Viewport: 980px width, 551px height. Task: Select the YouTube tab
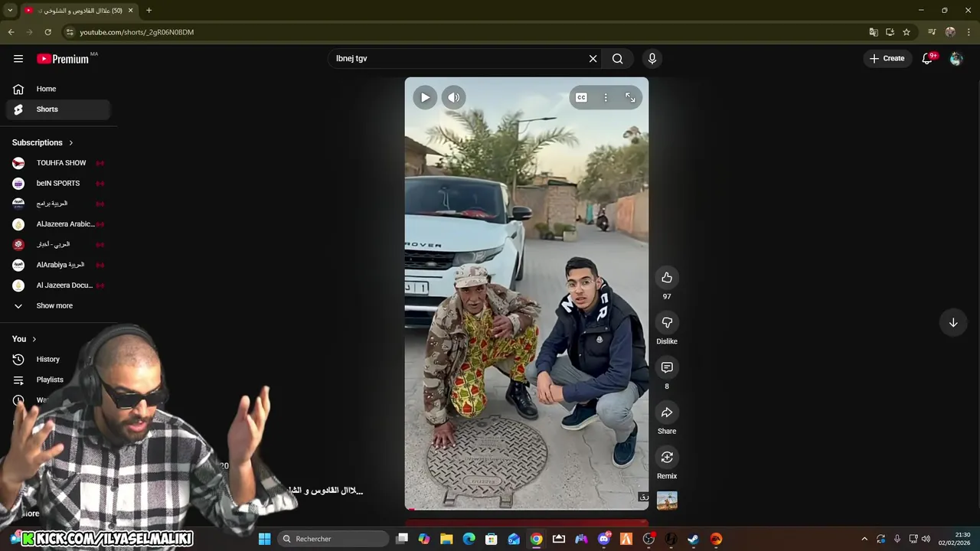[79, 10]
